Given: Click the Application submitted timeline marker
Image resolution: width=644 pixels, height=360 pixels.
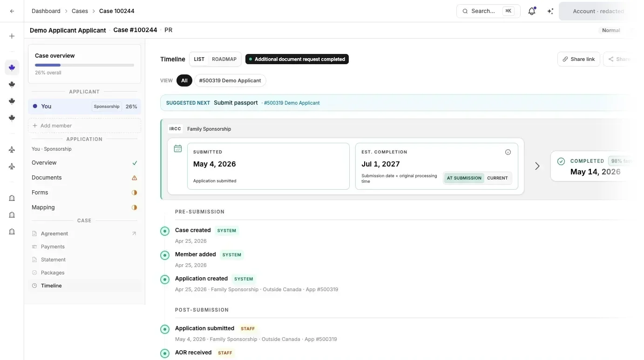Looking at the screenshot, I should point(165,329).
